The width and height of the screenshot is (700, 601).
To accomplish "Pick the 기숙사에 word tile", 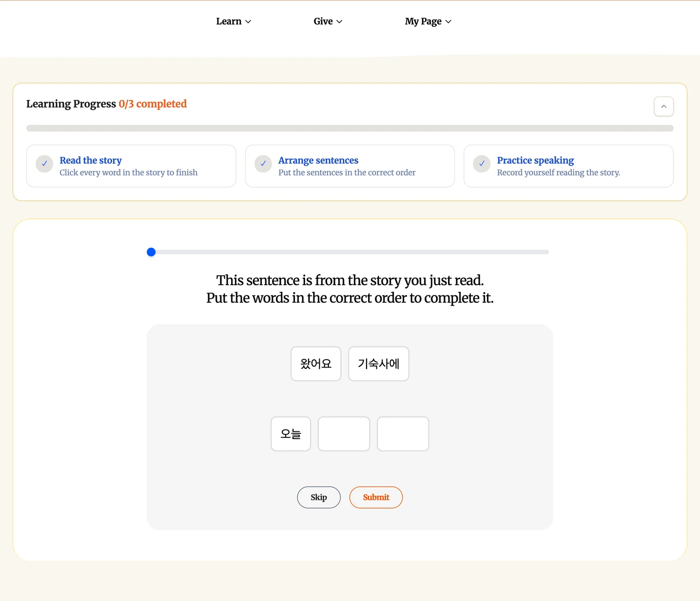I will tap(378, 364).
